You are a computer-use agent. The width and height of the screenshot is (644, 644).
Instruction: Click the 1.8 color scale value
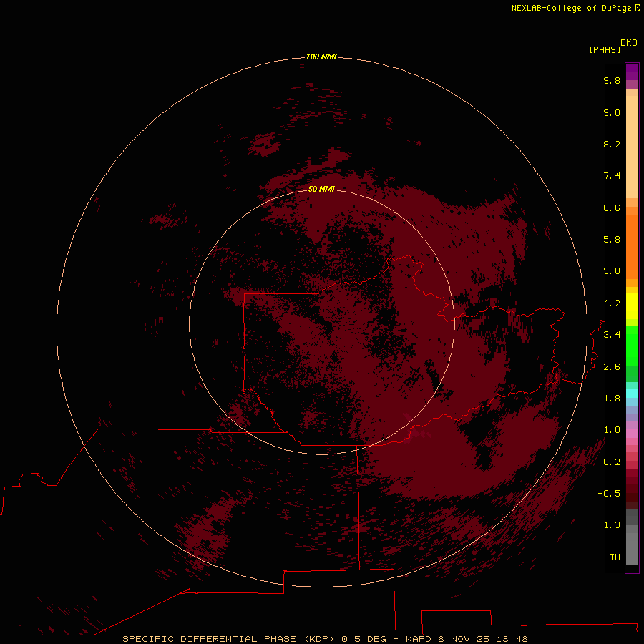click(612, 399)
